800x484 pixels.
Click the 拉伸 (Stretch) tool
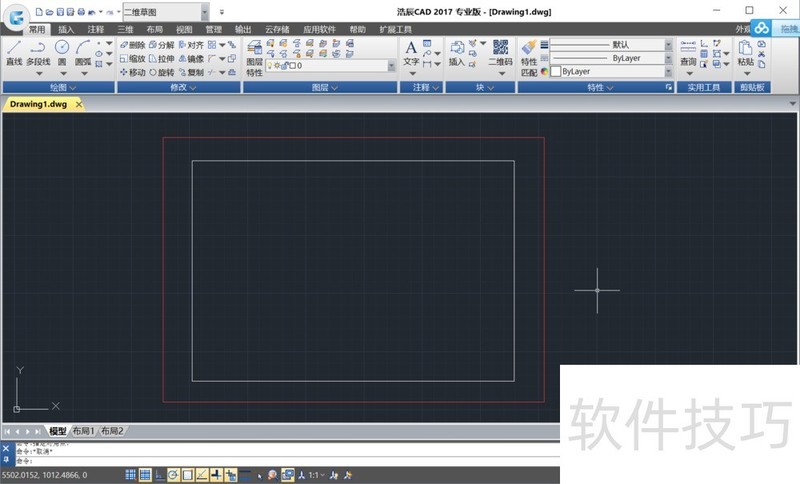(x=162, y=59)
